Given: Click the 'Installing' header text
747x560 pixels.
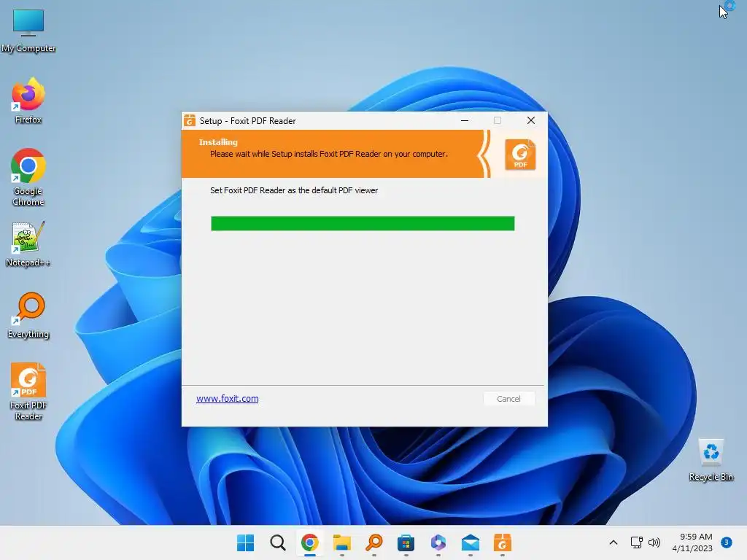Looking at the screenshot, I should tap(218, 142).
